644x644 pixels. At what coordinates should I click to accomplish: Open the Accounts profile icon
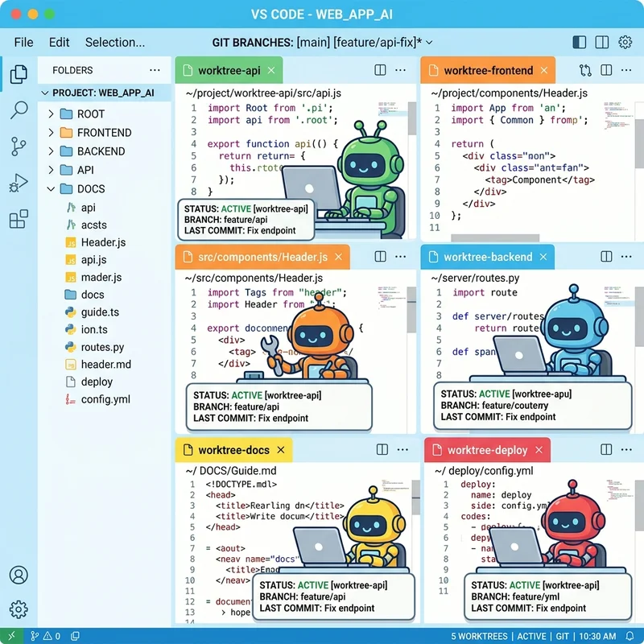pos(19,575)
